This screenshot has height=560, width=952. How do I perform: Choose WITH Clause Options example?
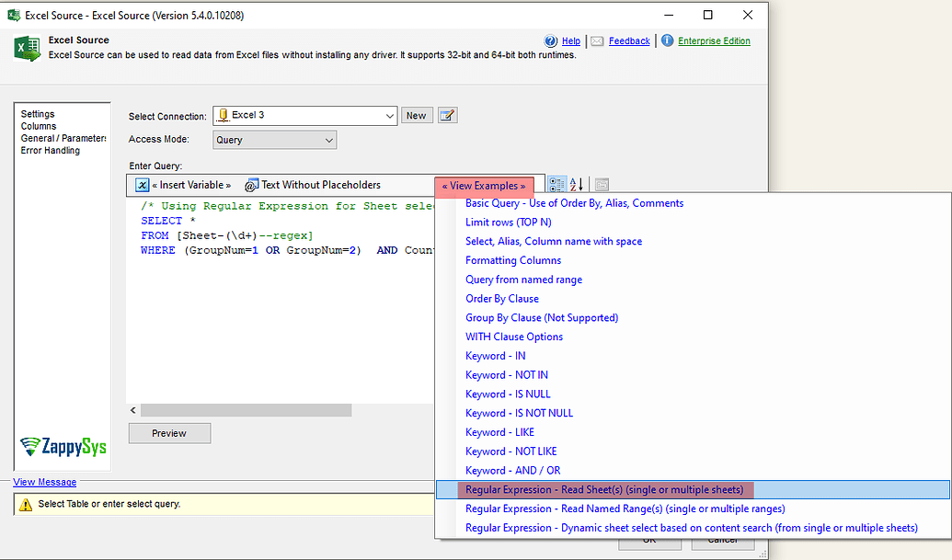pos(513,337)
